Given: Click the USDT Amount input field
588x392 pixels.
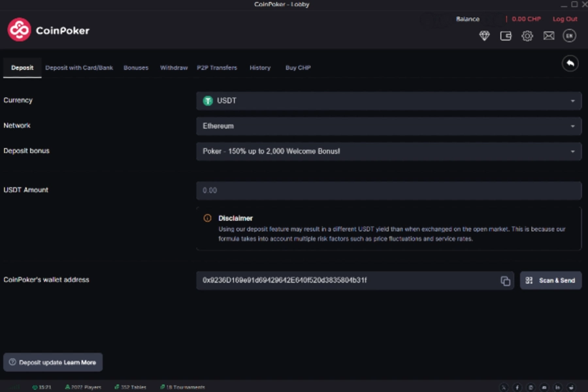Looking at the screenshot, I should [389, 190].
